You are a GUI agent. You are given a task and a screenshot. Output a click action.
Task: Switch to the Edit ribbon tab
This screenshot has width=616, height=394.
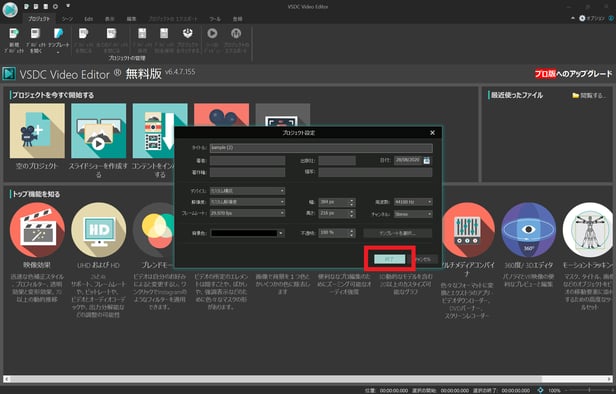point(89,18)
